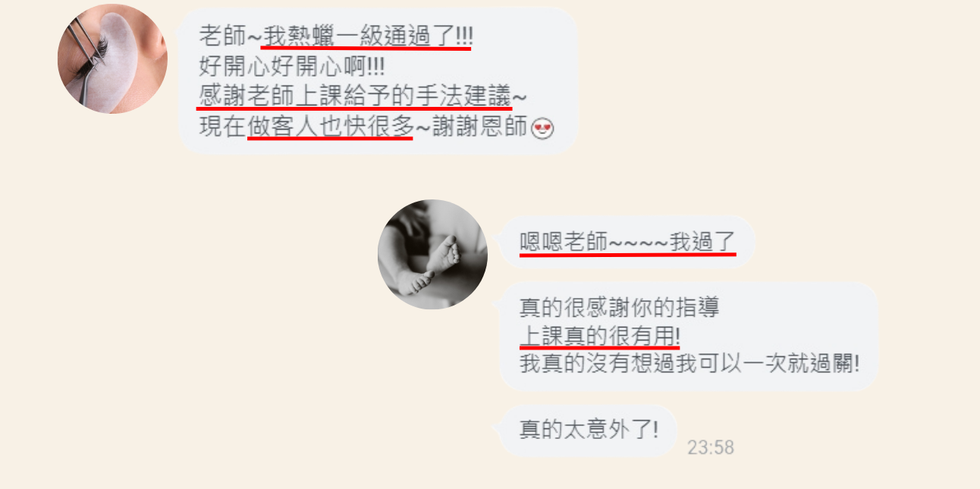Select the text 謝謝恩師
The height and width of the screenshot is (489, 980).
pyautogui.click(x=481, y=127)
